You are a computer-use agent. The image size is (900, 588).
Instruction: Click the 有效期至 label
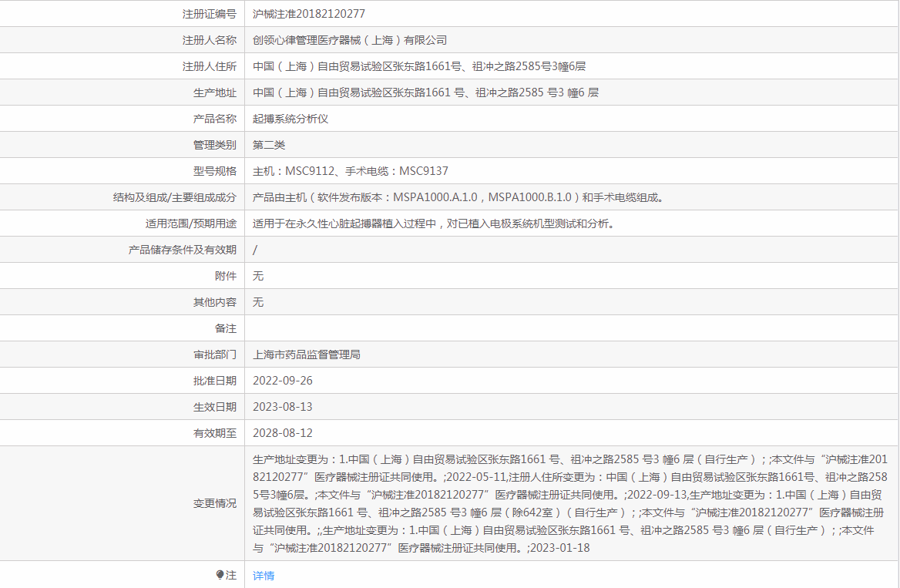215,433
